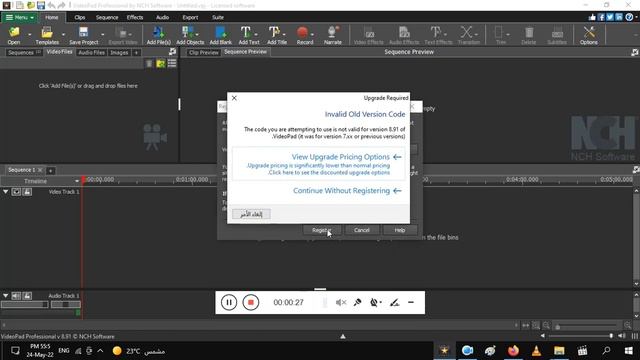Expand the Add Text dropdown arrow
This screenshot has height=360, width=640.
click(x=256, y=34)
